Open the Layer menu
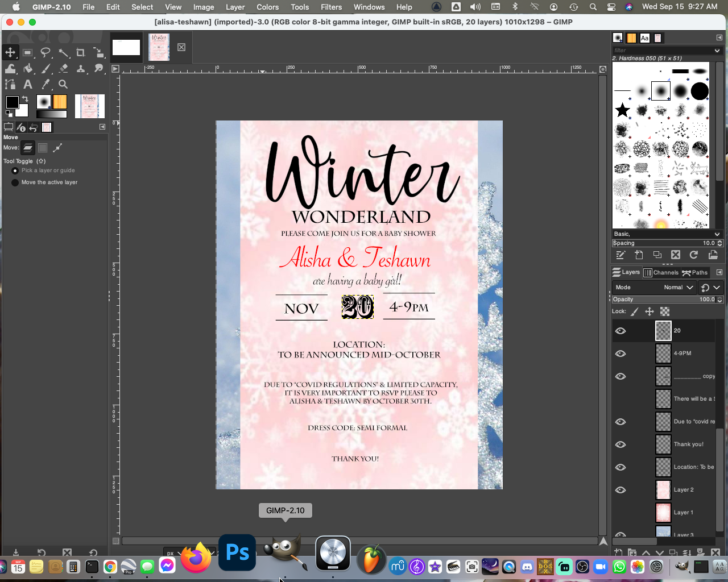Screen dimensions: 728x582 click(235, 7)
